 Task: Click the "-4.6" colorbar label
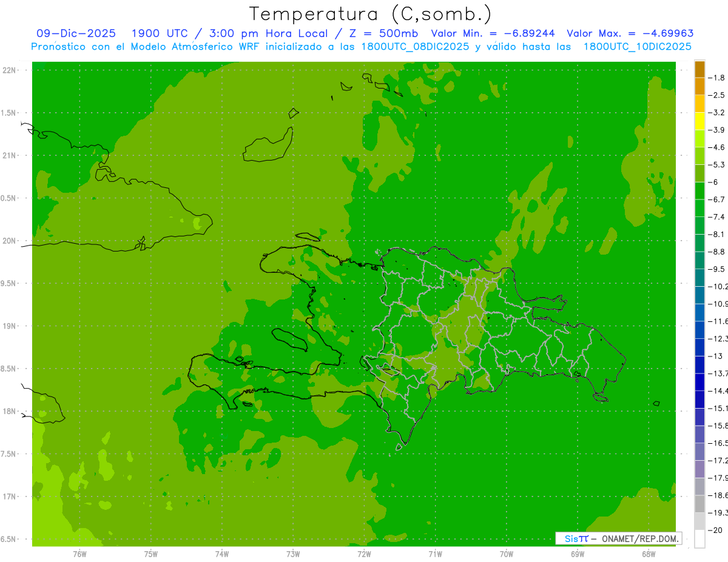coord(716,147)
